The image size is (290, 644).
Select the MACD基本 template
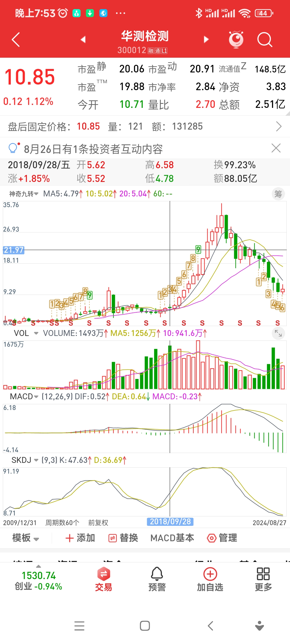coord(172,538)
